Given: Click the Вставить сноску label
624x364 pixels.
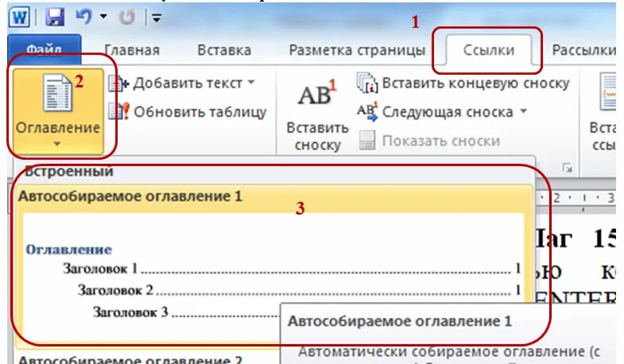Looking at the screenshot, I should point(318,137).
